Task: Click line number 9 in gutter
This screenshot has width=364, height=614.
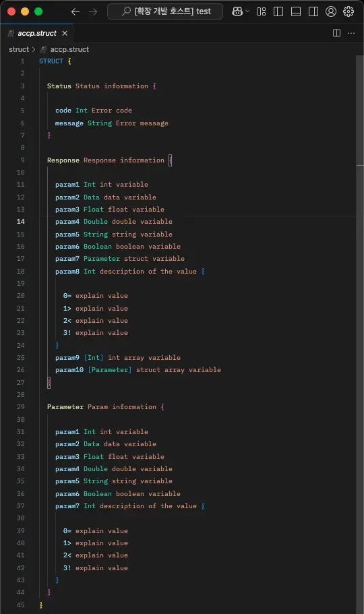Action: pyautogui.click(x=22, y=160)
